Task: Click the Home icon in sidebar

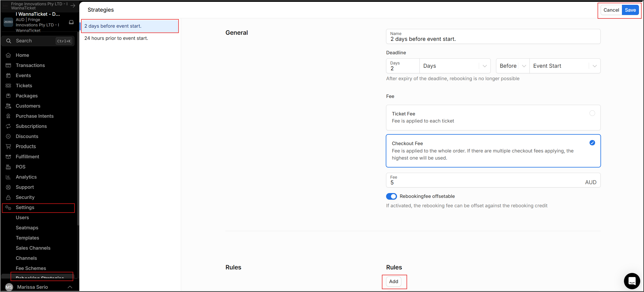Action: (x=8, y=55)
